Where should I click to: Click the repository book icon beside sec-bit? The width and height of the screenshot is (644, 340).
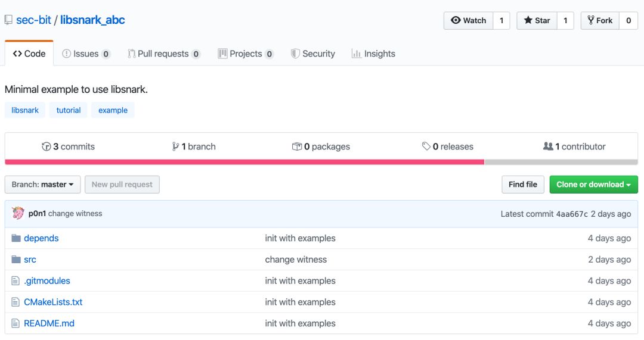(x=8, y=20)
